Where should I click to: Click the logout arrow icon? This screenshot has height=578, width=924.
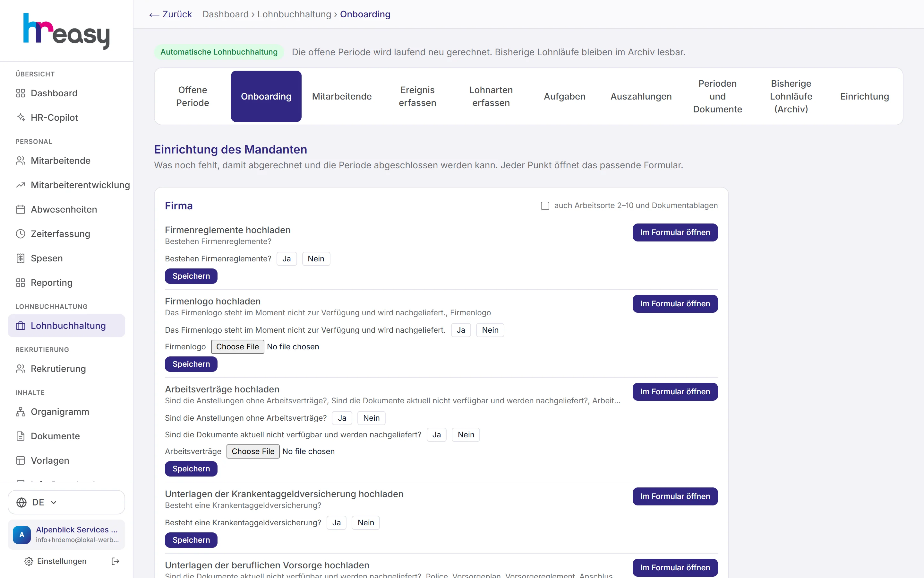click(115, 561)
